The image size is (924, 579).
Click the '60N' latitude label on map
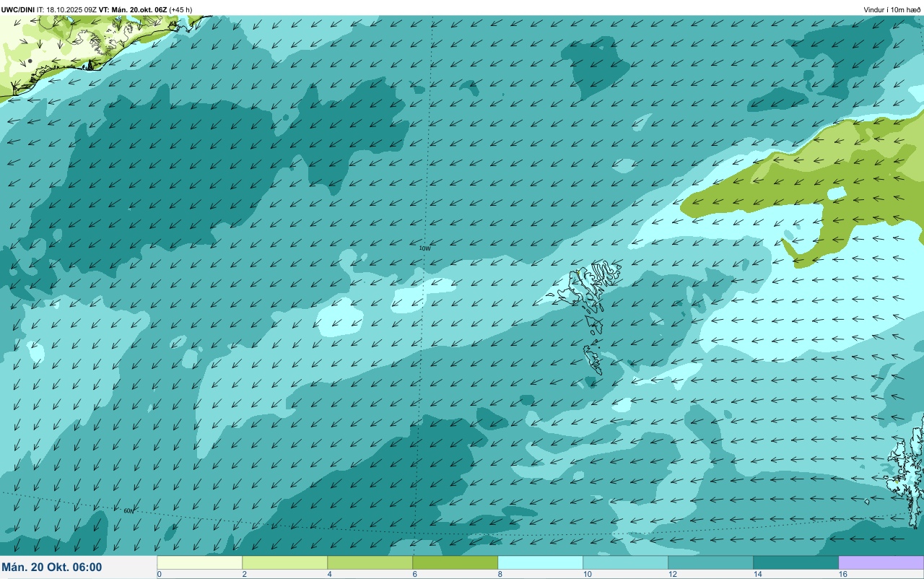pos(128,510)
